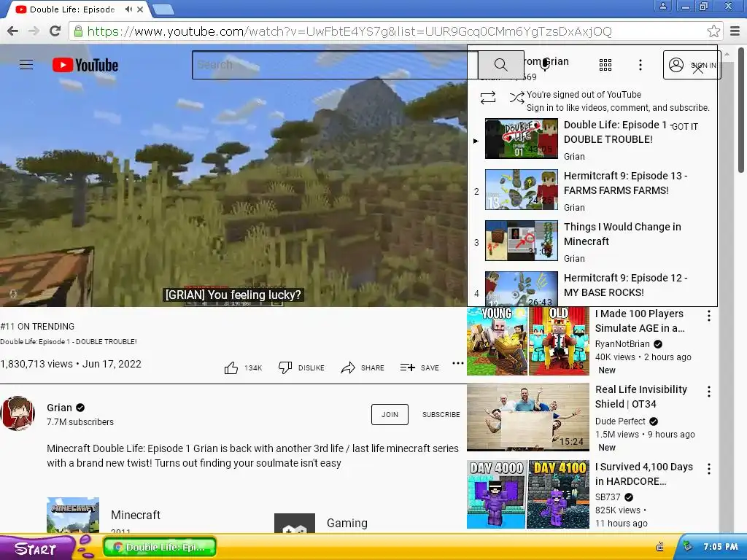This screenshot has width=747, height=560.
Task: Open the Gaming category icon
Action: click(295, 524)
